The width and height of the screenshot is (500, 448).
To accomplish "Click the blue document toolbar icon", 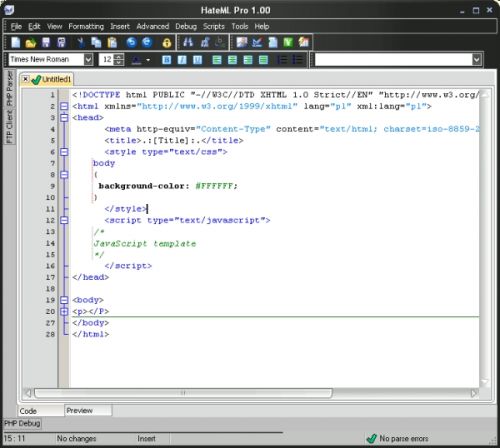I will 273,42.
